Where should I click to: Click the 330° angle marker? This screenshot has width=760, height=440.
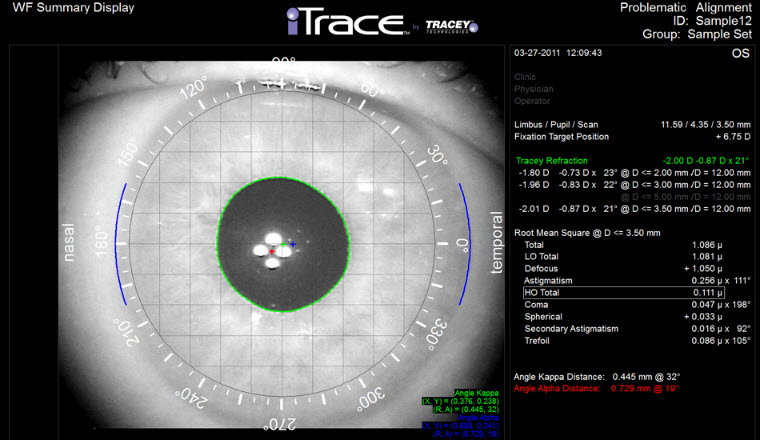[436, 332]
